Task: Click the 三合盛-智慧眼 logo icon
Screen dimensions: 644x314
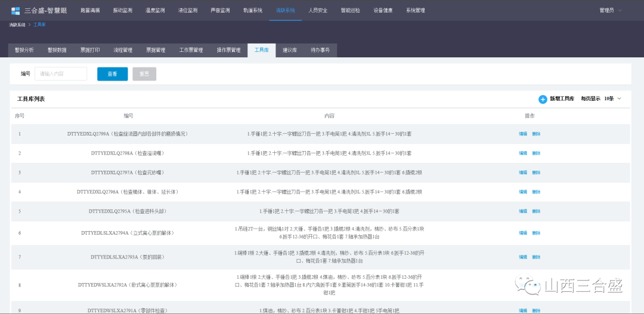Action: pyautogui.click(x=16, y=11)
